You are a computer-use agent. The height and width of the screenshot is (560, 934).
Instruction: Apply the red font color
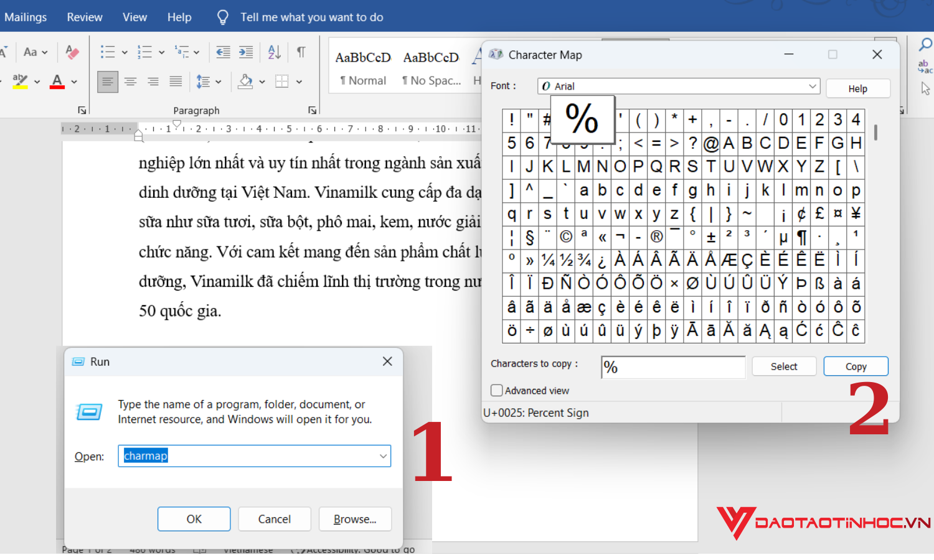[57, 82]
